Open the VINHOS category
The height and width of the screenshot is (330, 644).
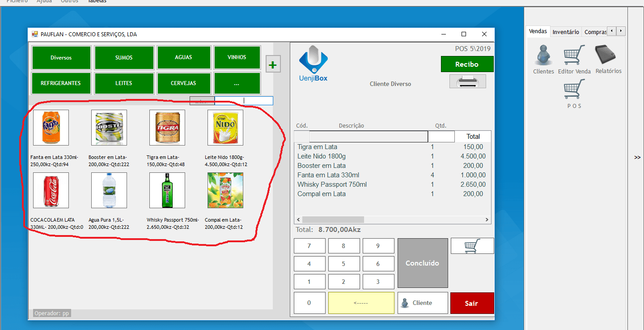click(x=237, y=57)
